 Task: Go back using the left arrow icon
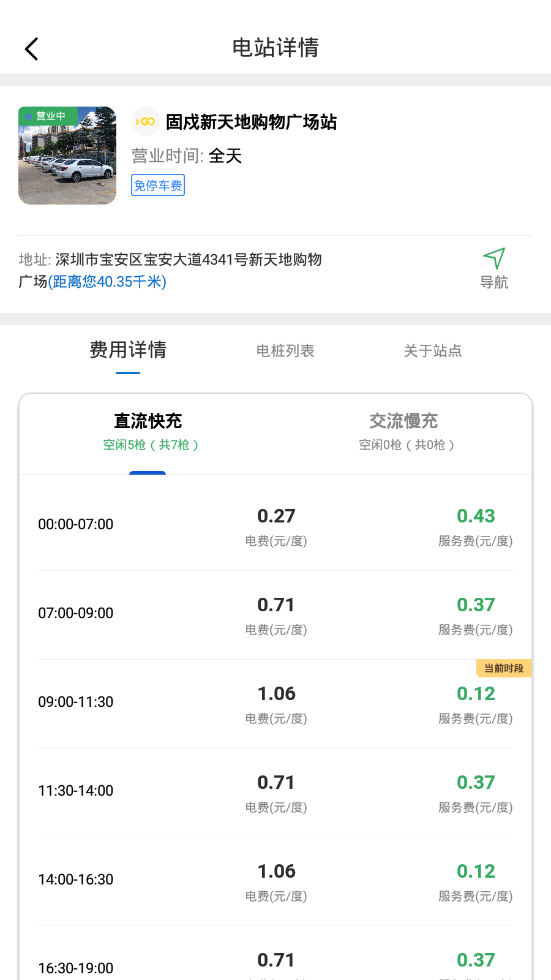(31, 49)
